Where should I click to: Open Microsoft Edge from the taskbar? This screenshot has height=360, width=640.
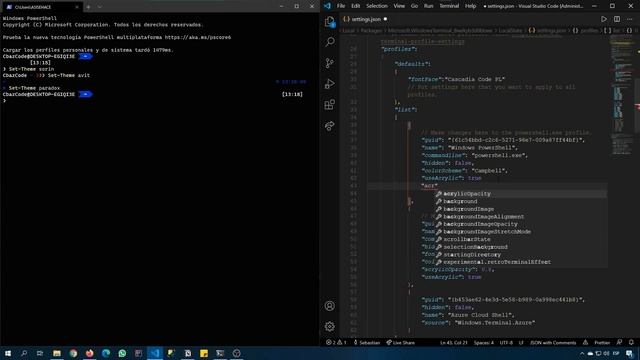point(106,353)
